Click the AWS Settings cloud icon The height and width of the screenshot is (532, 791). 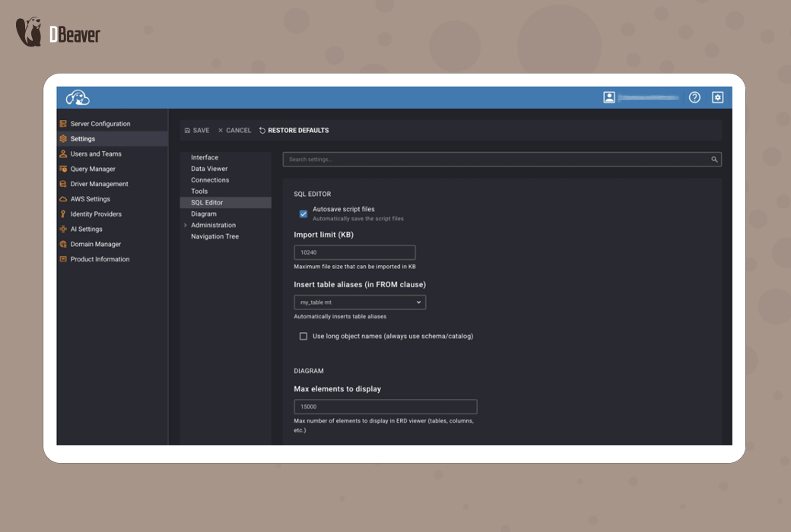tap(63, 199)
